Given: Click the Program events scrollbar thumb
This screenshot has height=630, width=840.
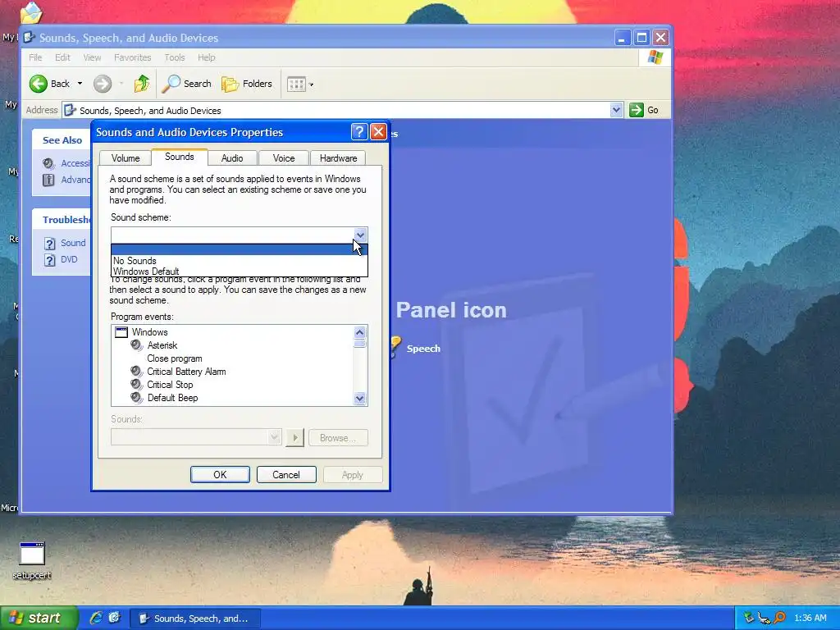Looking at the screenshot, I should coord(360,344).
